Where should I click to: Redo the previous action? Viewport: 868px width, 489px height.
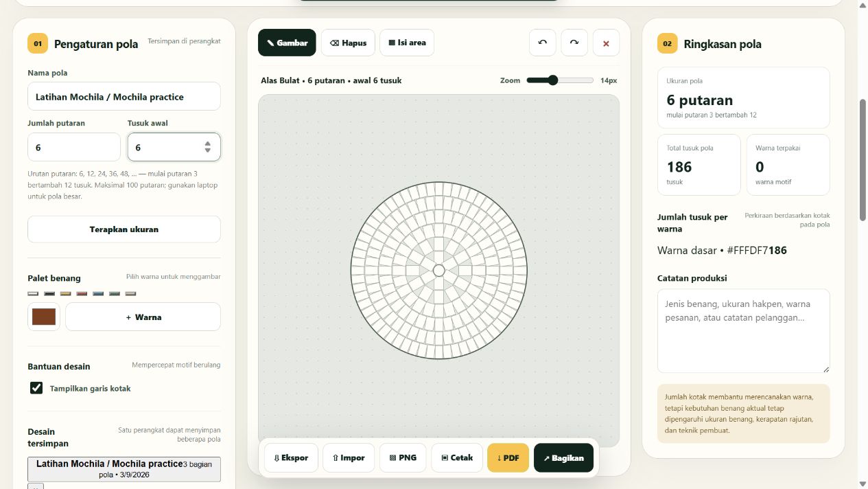574,43
